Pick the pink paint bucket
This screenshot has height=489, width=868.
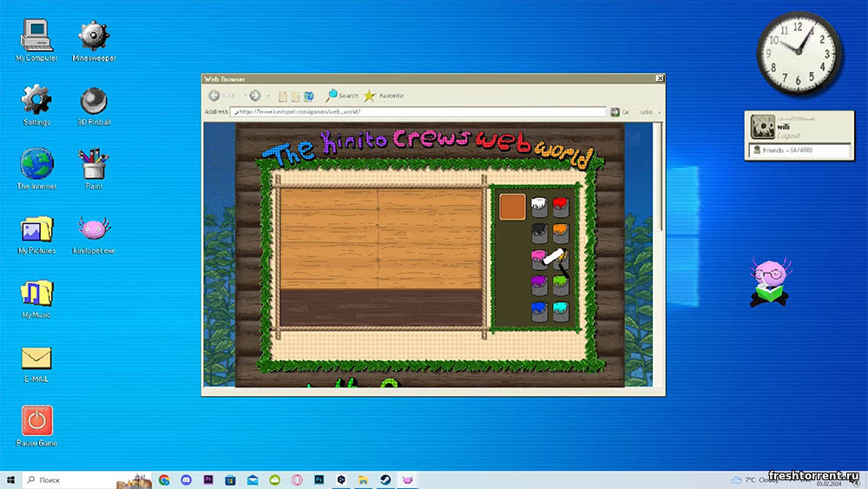(537, 260)
